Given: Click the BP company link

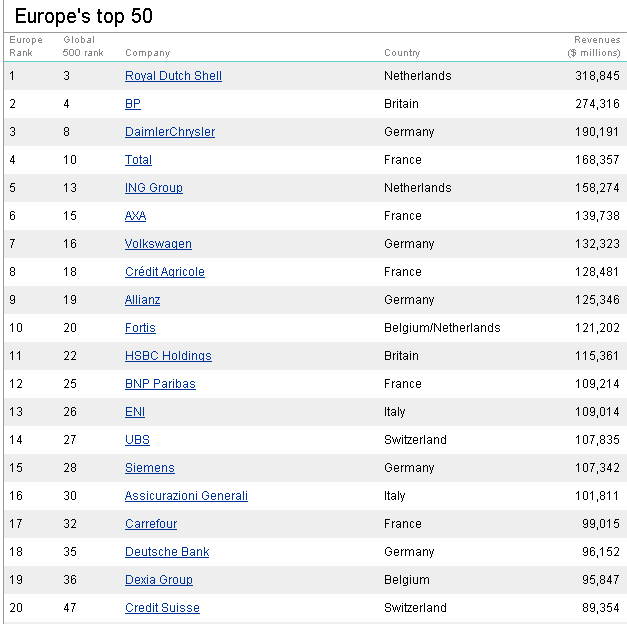Looking at the screenshot, I should [133, 104].
